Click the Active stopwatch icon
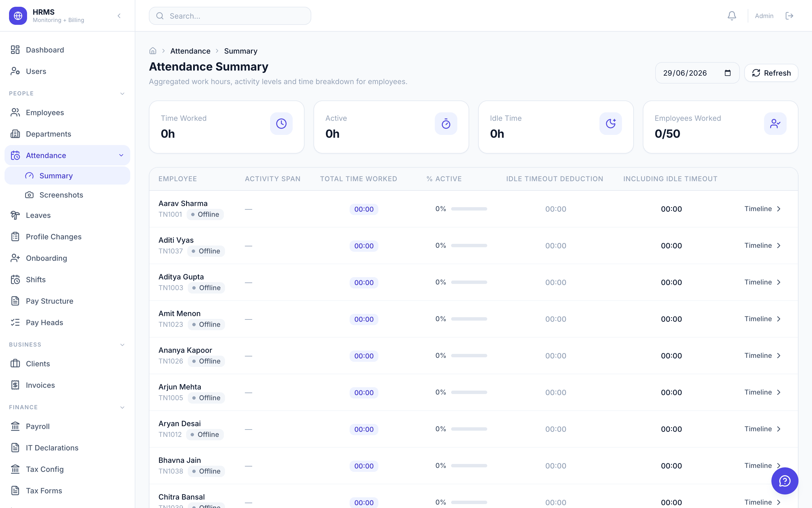812x508 pixels. (x=446, y=124)
